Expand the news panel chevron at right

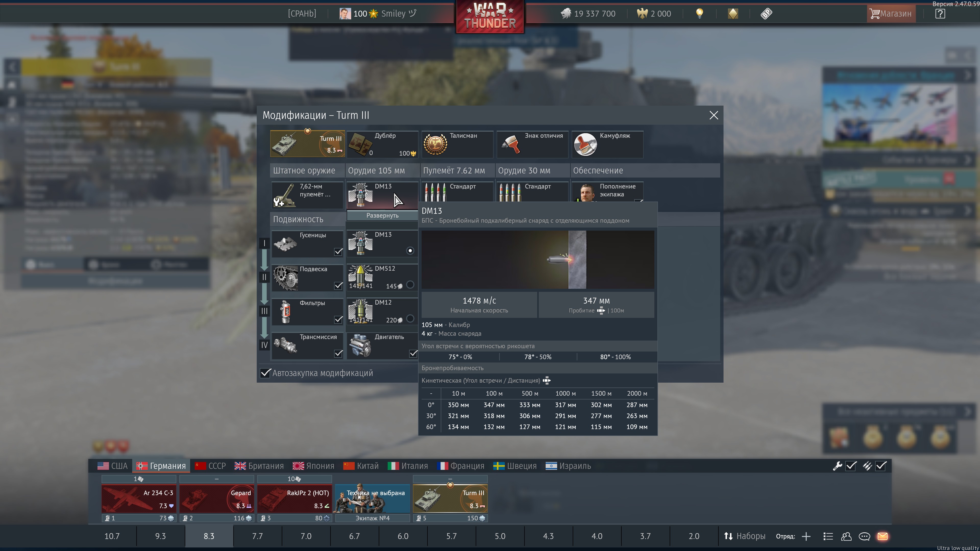[968, 76]
